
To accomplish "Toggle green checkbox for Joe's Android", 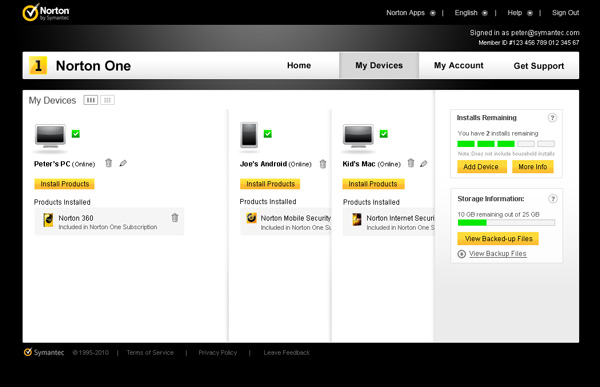I will point(268,134).
